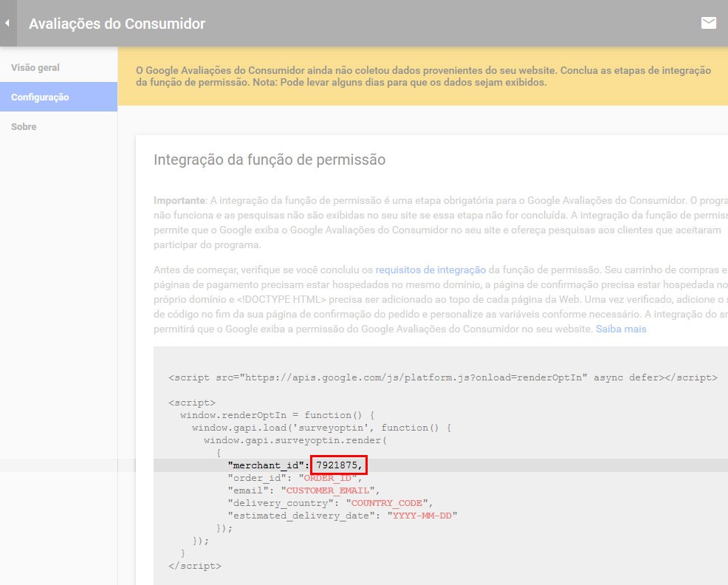Click the "merchant_id" key in code

tap(266, 465)
